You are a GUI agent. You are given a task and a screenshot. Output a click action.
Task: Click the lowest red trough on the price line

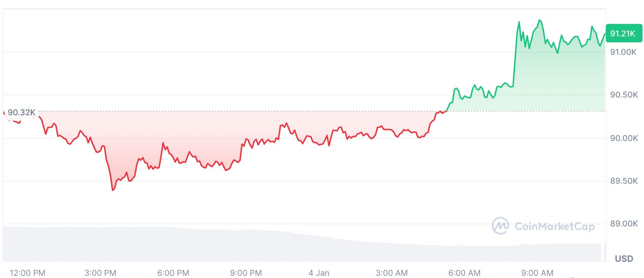pos(113,190)
